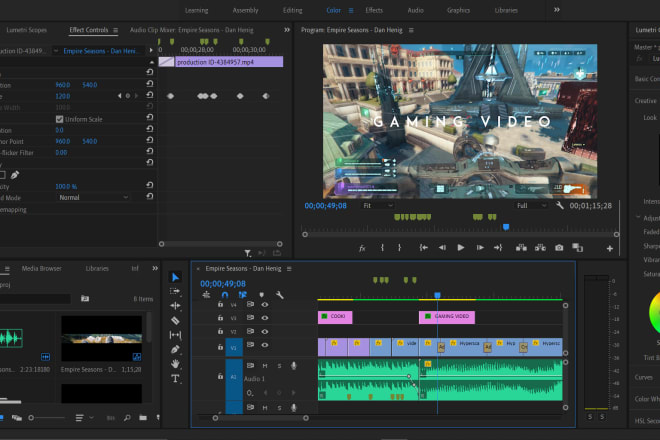Screen dimensions: 660x440
Task: Select the Empire Seasons sequence thumbnail
Action: coord(101,339)
